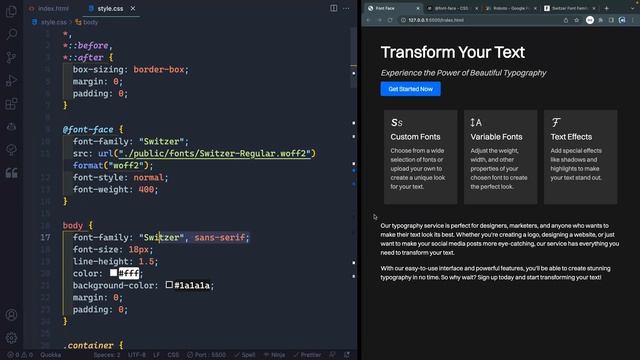
Task: Bookmark this page with star icon
Action: 576,20
